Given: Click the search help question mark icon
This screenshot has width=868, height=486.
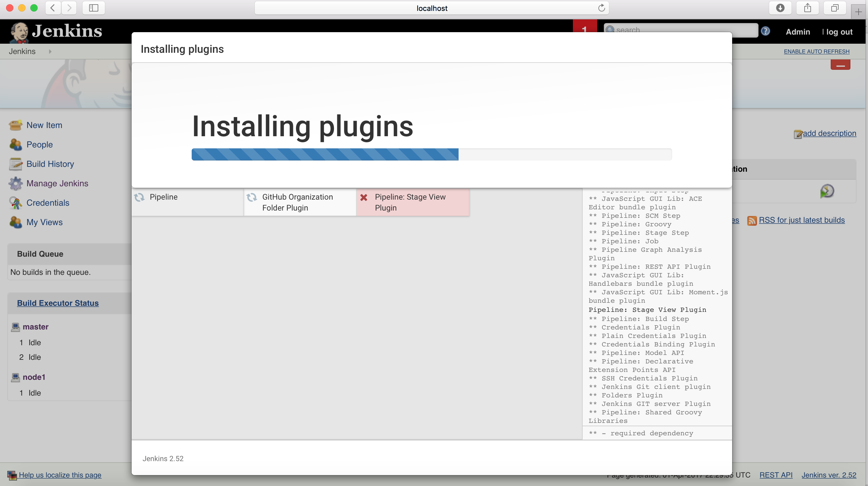Looking at the screenshot, I should (x=765, y=31).
